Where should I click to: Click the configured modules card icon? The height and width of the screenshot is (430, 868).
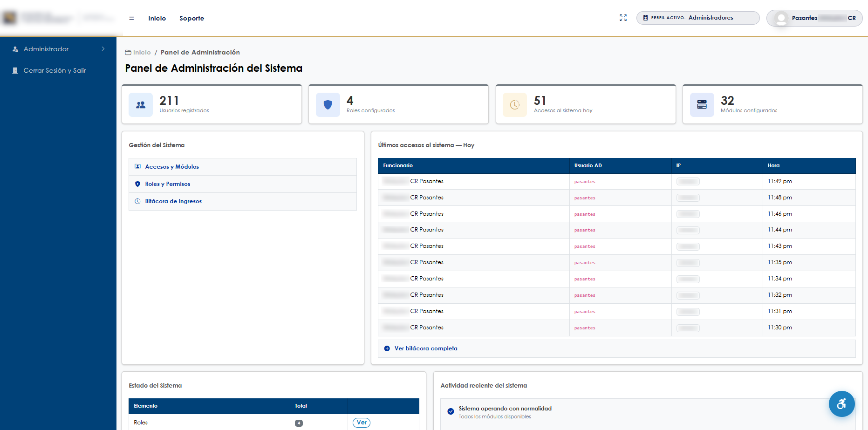(x=702, y=105)
